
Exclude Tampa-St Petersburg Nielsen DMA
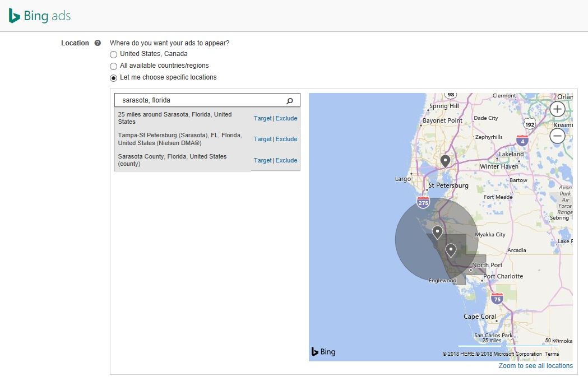pyautogui.click(x=286, y=139)
